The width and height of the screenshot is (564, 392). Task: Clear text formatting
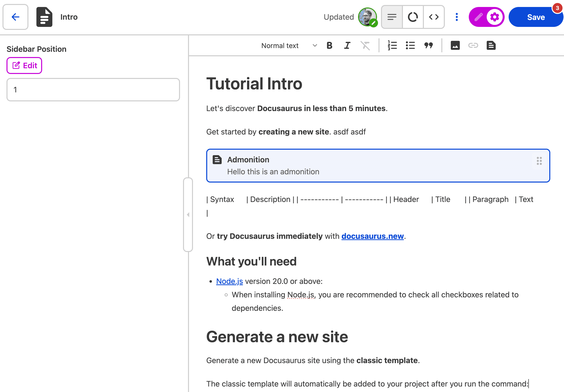[365, 46]
